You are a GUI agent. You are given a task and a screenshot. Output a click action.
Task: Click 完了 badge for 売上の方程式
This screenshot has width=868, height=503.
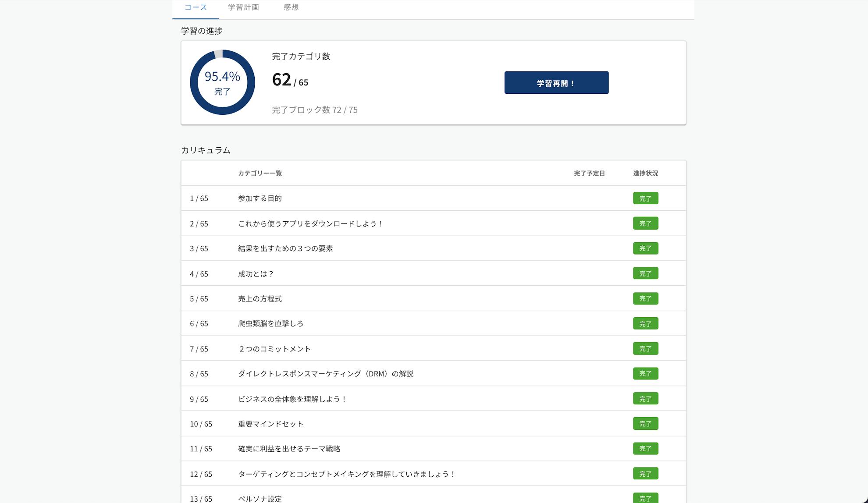coord(645,299)
